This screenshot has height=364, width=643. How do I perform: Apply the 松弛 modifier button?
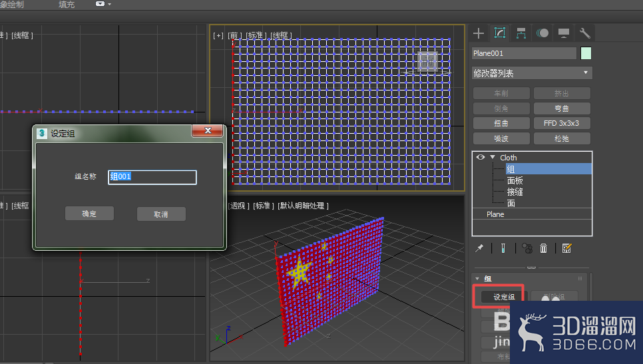[x=562, y=138]
